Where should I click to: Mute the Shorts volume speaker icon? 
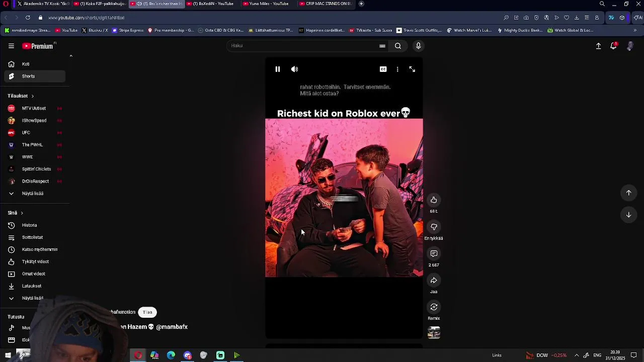tap(294, 69)
